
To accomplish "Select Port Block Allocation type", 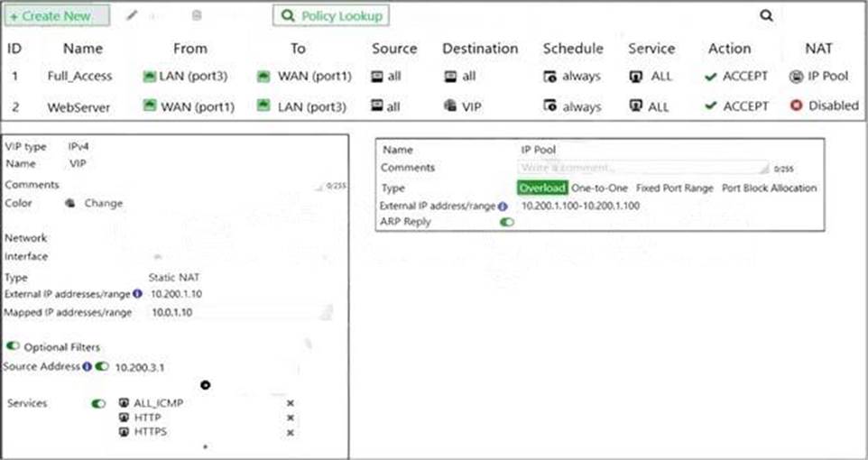I will [770, 189].
